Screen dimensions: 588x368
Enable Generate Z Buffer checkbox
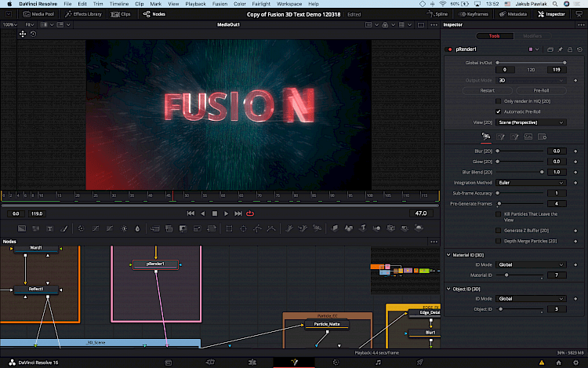click(x=498, y=231)
